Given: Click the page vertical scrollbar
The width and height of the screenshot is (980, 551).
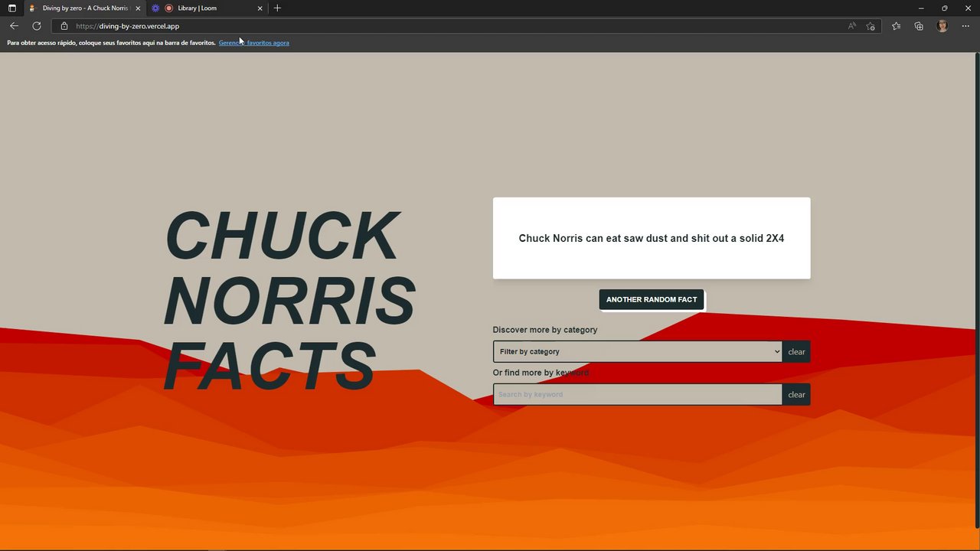Looking at the screenshot, I should (976, 291).
